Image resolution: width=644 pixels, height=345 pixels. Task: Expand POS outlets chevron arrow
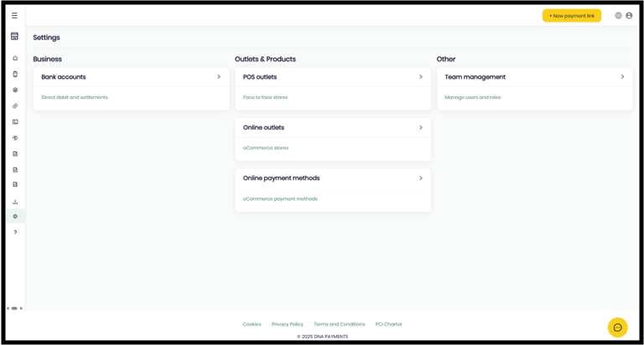pyautogui.click(x=421, y=77)
